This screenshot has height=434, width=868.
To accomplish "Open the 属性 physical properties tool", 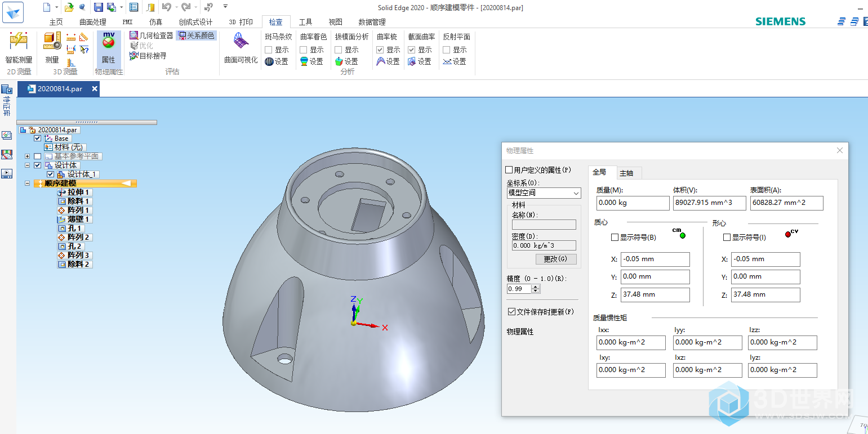I will point(109,48).
